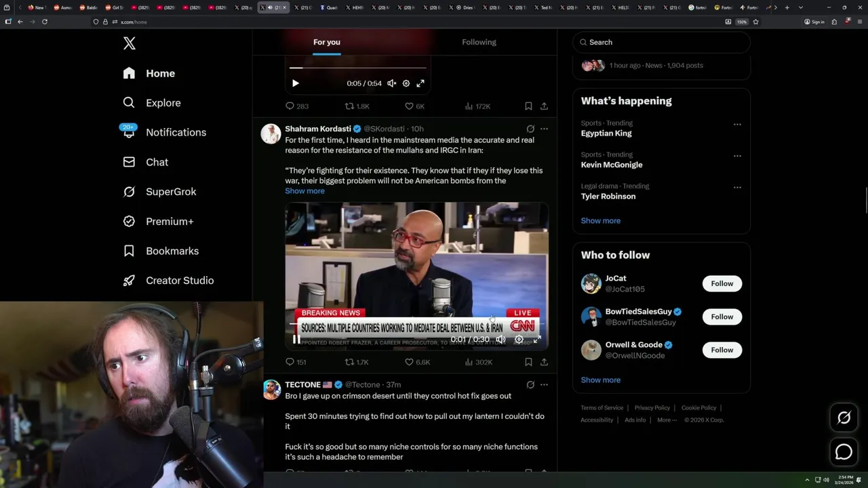View analytics of the 172K views post
The height and width of the screenshot is (488, 868).
477,106
